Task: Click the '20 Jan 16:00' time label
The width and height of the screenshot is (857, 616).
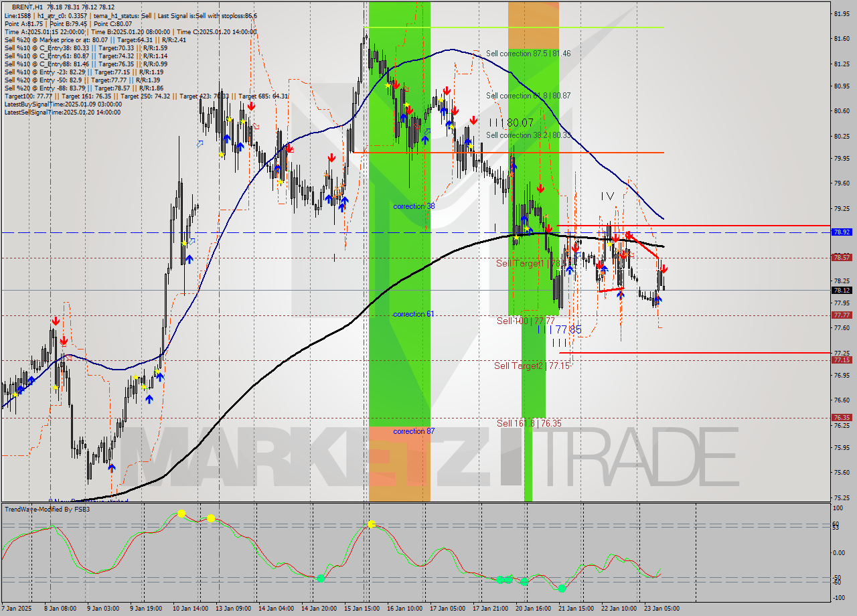Action: point(534,609)
